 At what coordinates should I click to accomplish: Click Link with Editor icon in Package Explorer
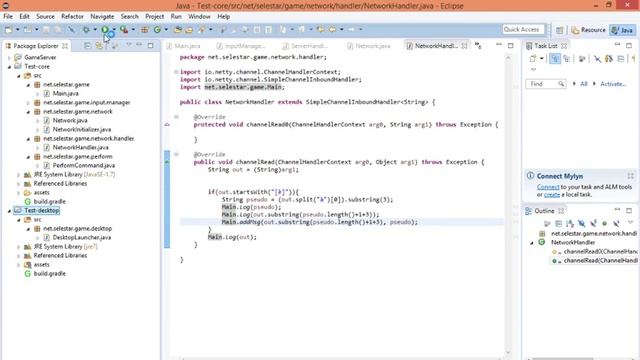point(99,46)
